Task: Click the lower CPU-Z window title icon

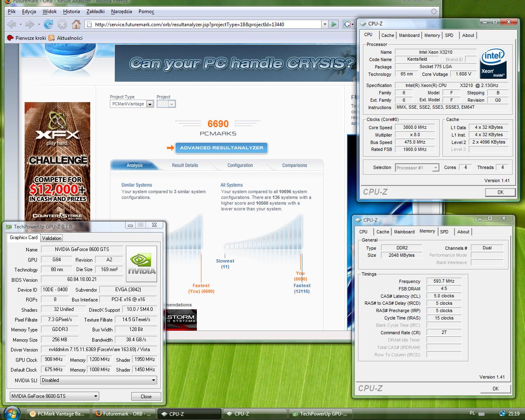Action: pyautogui.click(x=358, y=220)
